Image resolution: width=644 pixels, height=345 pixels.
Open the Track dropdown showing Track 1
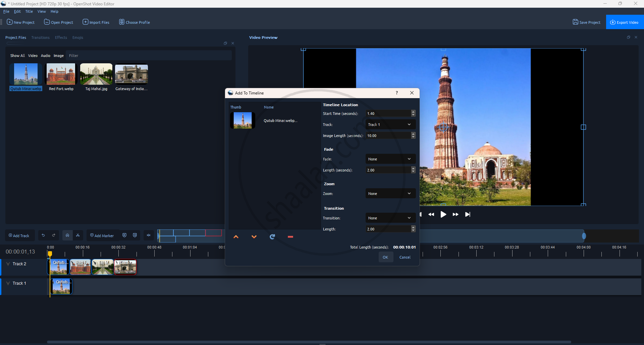pos(390,125)
